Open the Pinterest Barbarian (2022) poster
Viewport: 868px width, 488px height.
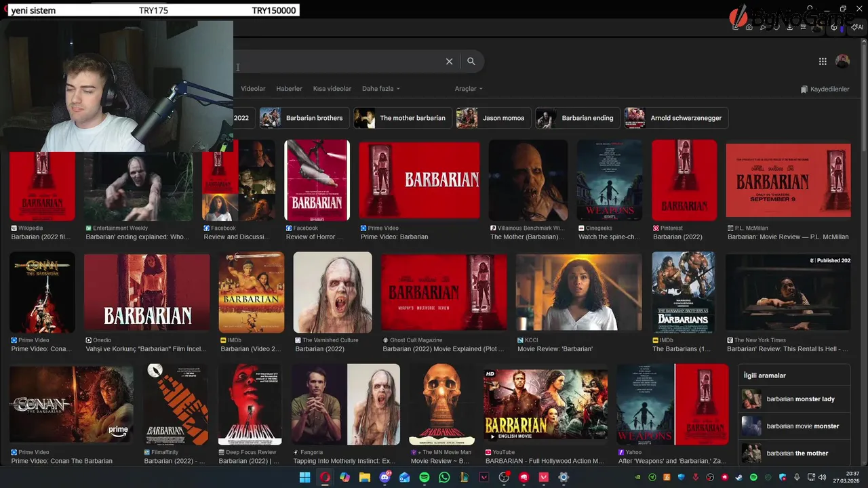click(684, 180)
